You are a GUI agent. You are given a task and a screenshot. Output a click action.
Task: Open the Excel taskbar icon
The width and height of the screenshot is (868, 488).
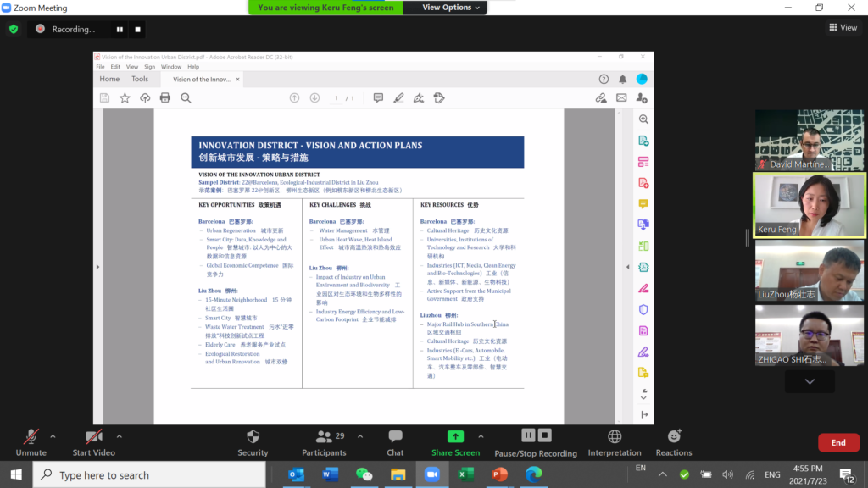(x=465, y=474)
